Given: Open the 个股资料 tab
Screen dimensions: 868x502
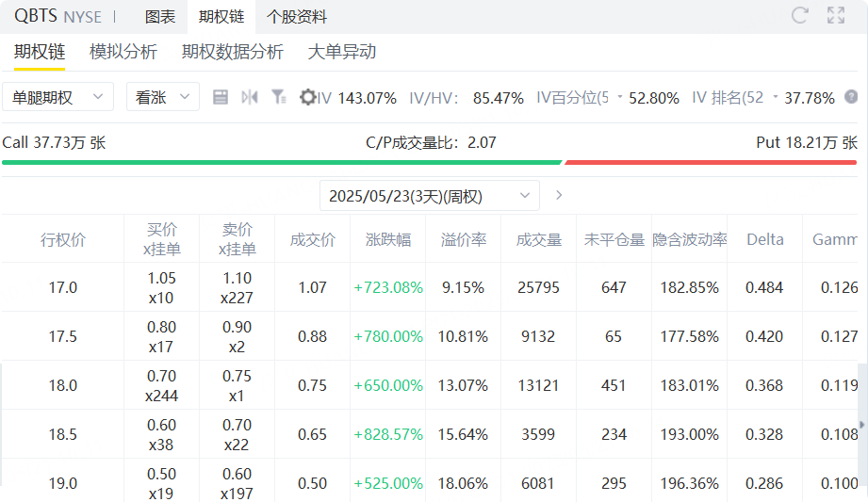Looking at the screenshot, I should 297,17.
